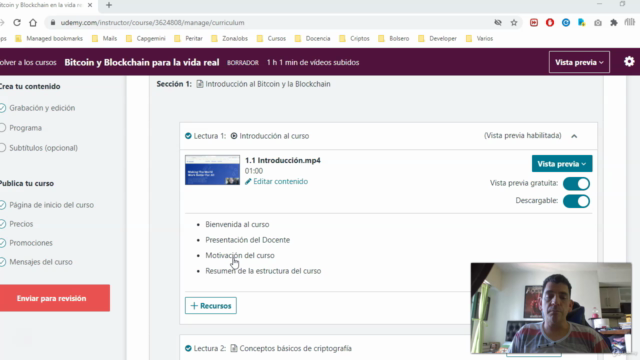
Task: Click the Introducción al Bitcoin y la Blockchain section title
Action: pyautogui.click(x=268, y=84)
